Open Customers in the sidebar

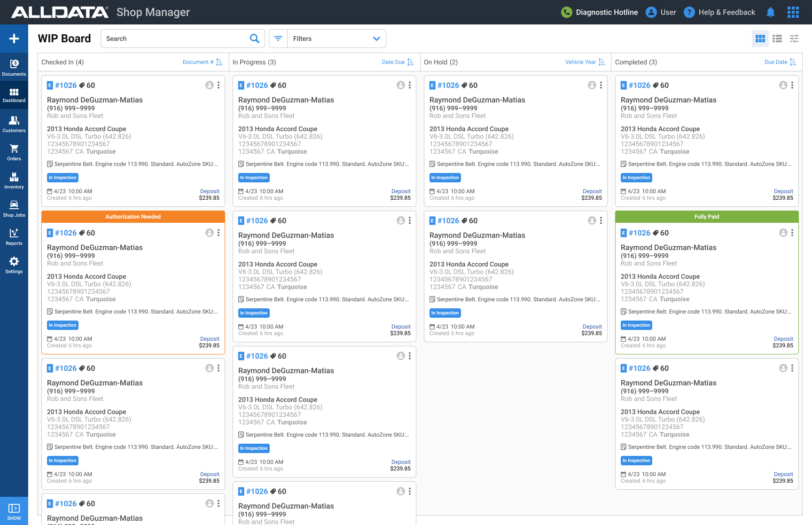(x=14, y=124)
